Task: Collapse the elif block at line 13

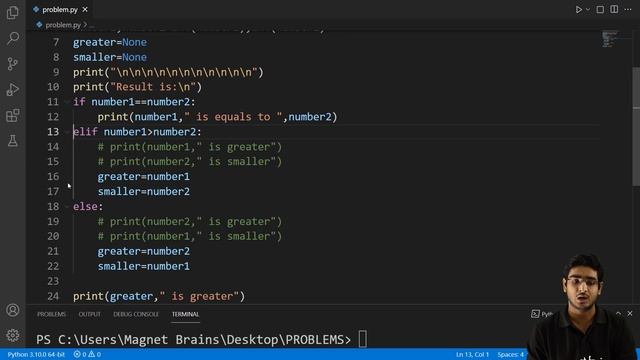Action: tap(67, 132)
